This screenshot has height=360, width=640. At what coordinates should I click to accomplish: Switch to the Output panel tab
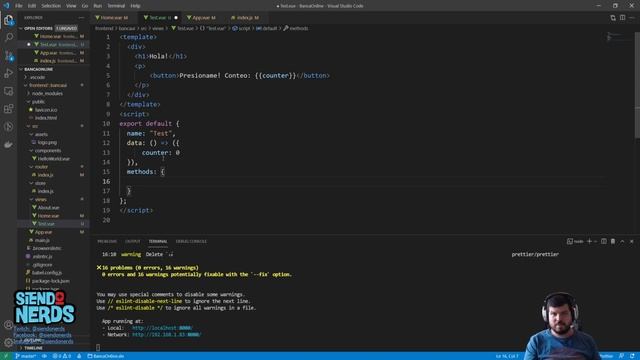132,241
